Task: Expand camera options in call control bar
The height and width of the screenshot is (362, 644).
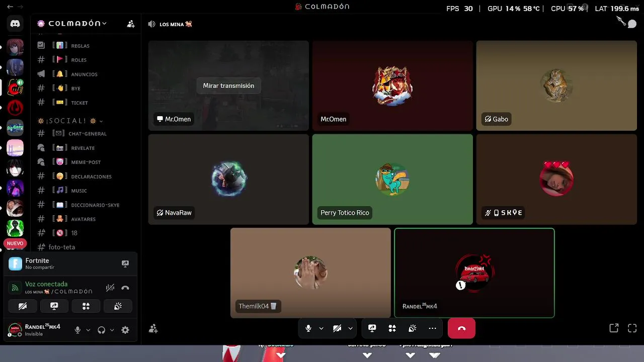Action: coord(350,328)
